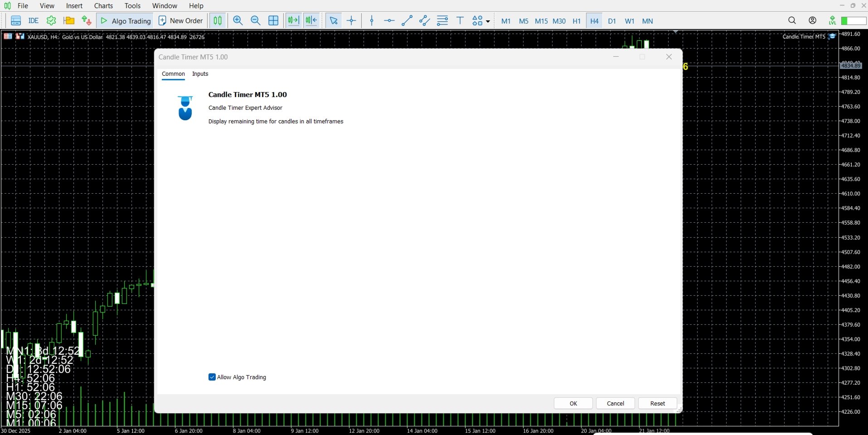Click the '30 Dec 2025' time axis label
The height and width of the screenshot is (435, 868).
pyautogui.click(x=16, y=431)
